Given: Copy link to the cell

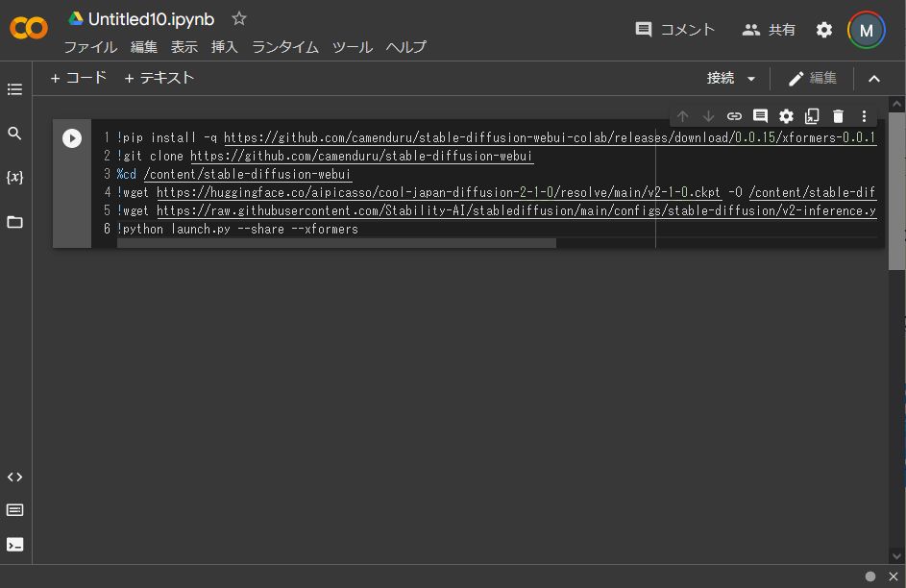Looking at the screenshot, I should point(734,116).
